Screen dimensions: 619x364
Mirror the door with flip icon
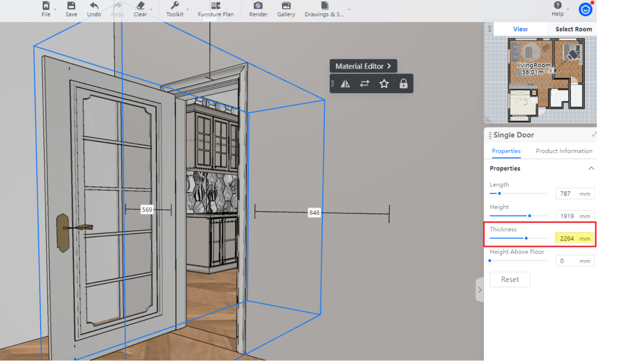click(x=345, y=84)
